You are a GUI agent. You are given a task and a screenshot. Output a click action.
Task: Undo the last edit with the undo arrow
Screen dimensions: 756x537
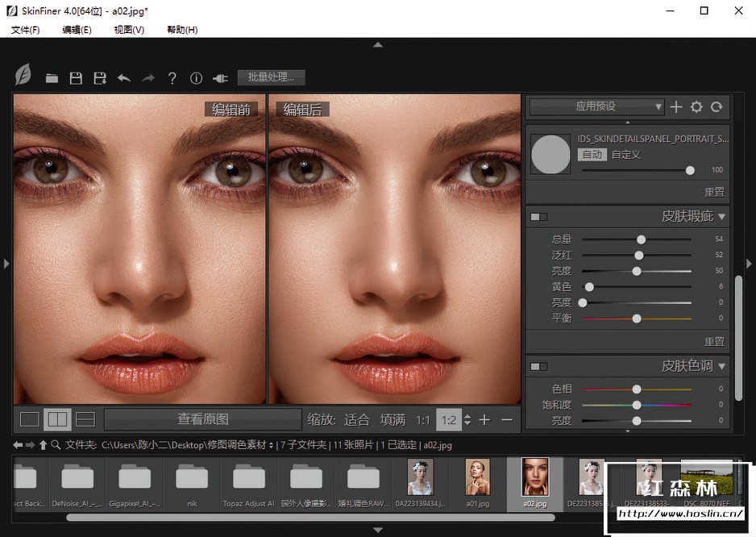pos(124,78)
